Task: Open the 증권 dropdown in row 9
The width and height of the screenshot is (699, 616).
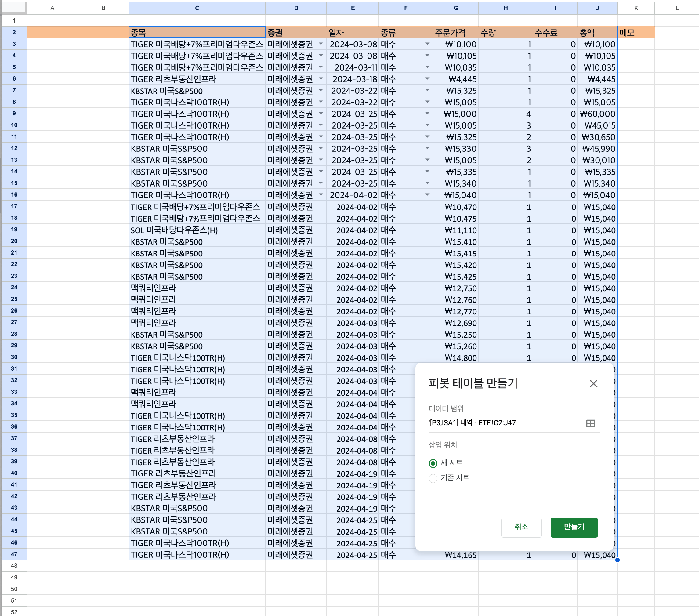Action: 321,114
